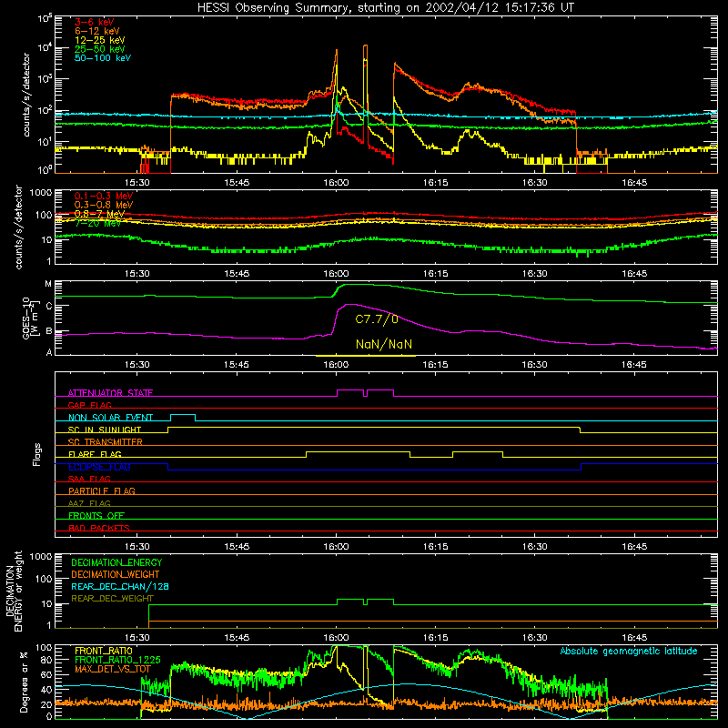Viewport: 728px width, 728px height.
Task: Select the 6-12 keV legend label
Action: click(x=96, y=31)
